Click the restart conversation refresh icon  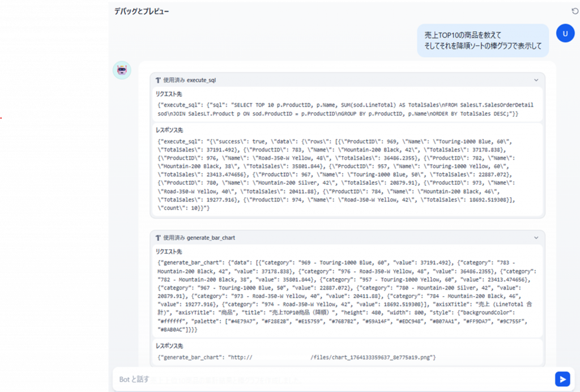coord(575,11)
